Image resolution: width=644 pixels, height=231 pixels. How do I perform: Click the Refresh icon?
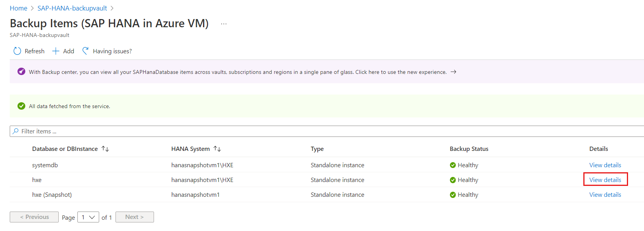coord(17,51)
